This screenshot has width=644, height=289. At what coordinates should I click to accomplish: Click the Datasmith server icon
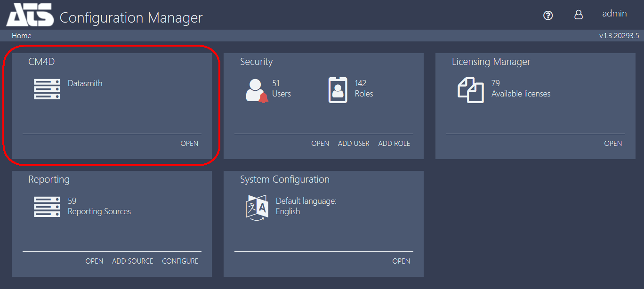point(47,89)
